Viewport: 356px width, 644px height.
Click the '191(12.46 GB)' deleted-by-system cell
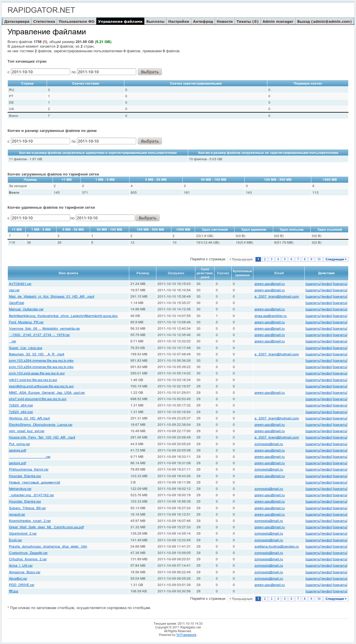pos(215,242)
